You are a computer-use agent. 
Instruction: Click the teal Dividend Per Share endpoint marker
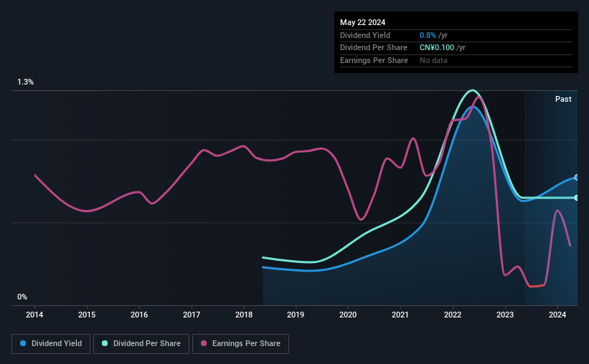[576, 198]
